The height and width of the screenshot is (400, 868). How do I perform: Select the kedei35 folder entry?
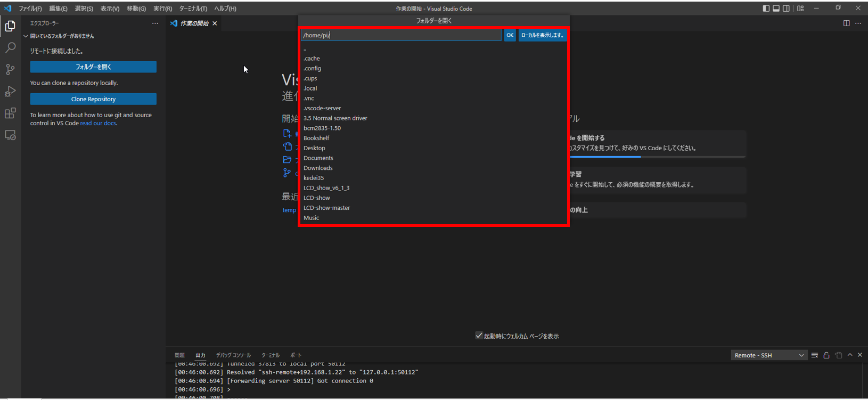point(433,178)
